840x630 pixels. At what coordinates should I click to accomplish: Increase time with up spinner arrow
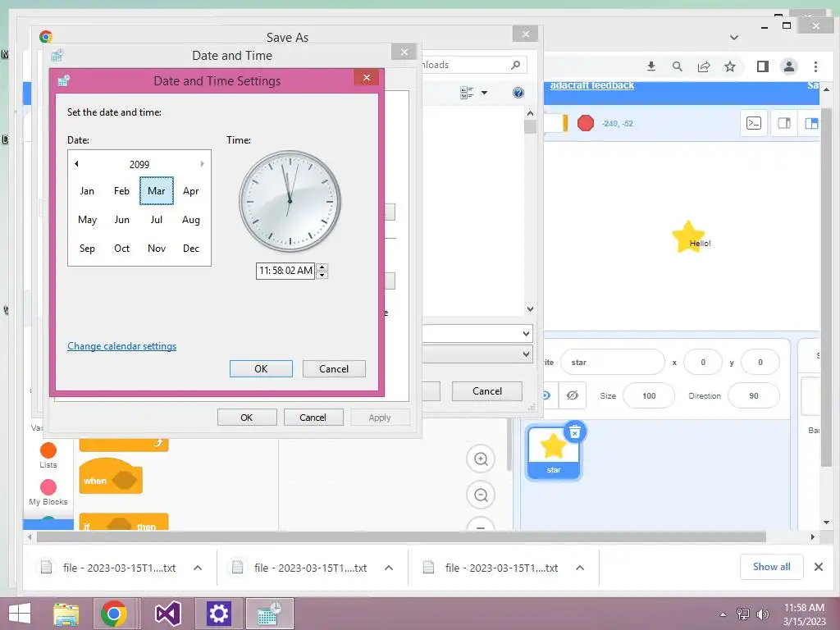(322, 267)
